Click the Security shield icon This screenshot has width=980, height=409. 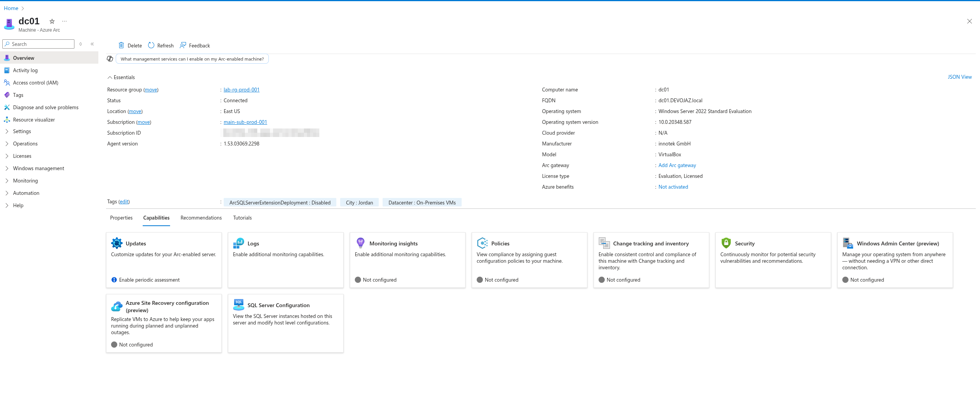(726, 243)
